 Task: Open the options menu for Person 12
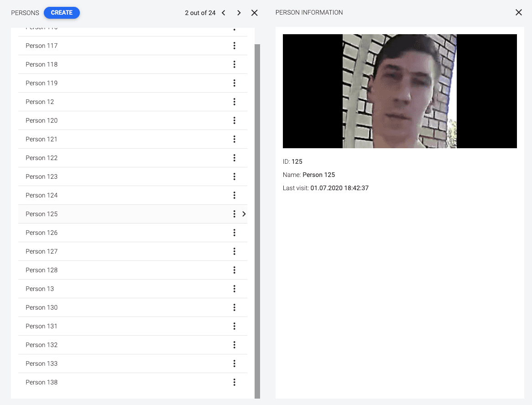[234, 101]
